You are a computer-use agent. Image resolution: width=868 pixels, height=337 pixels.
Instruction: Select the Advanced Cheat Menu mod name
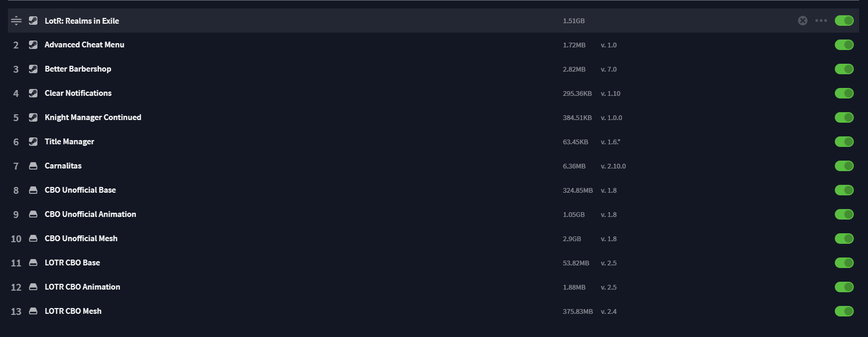click(x=84, y=45)
